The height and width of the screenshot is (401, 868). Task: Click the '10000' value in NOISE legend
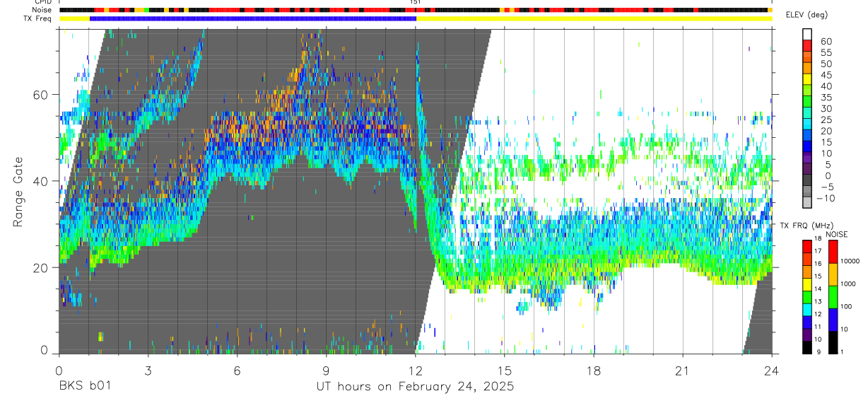click(850, 262)
